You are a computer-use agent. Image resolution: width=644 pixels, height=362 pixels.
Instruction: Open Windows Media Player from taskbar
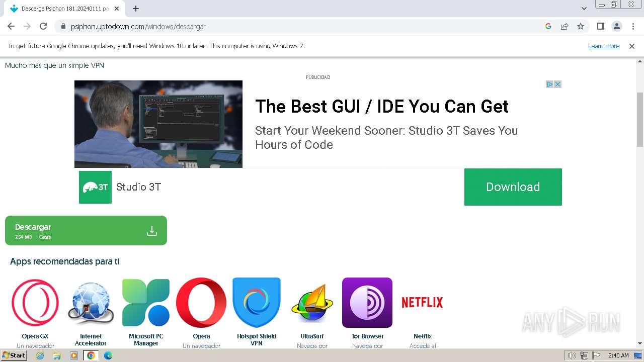click(74, 355)
